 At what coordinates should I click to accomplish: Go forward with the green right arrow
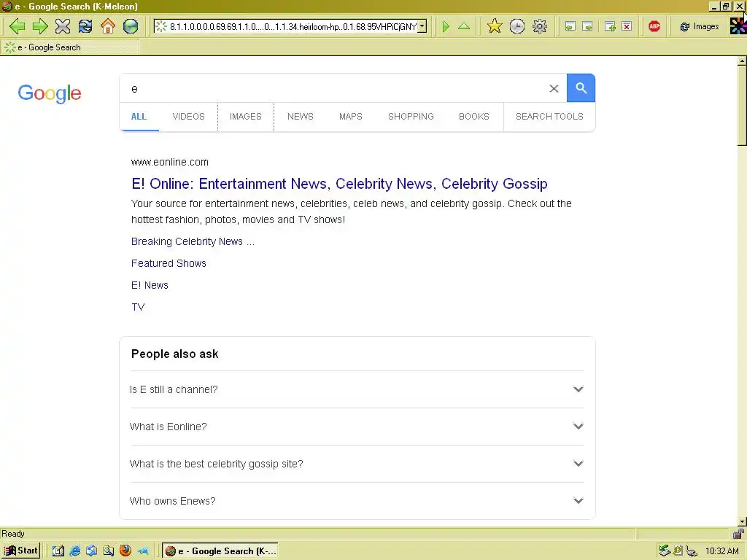[40, 26]
